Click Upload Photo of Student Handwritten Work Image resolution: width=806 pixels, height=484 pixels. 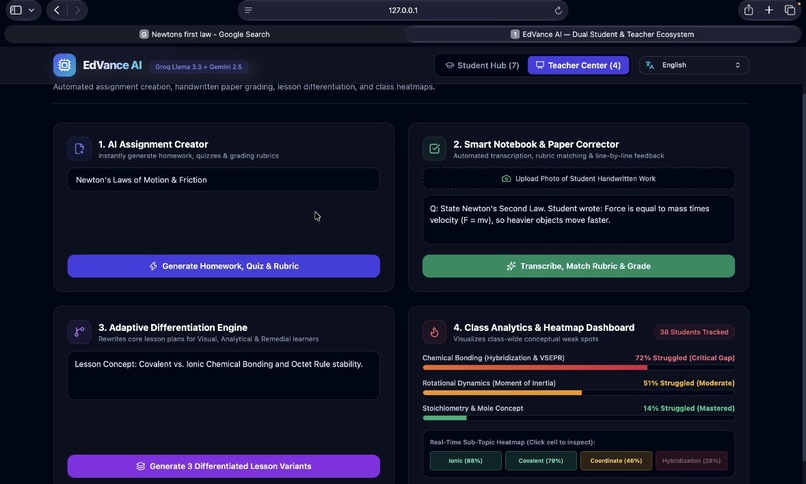pos(578,179)
